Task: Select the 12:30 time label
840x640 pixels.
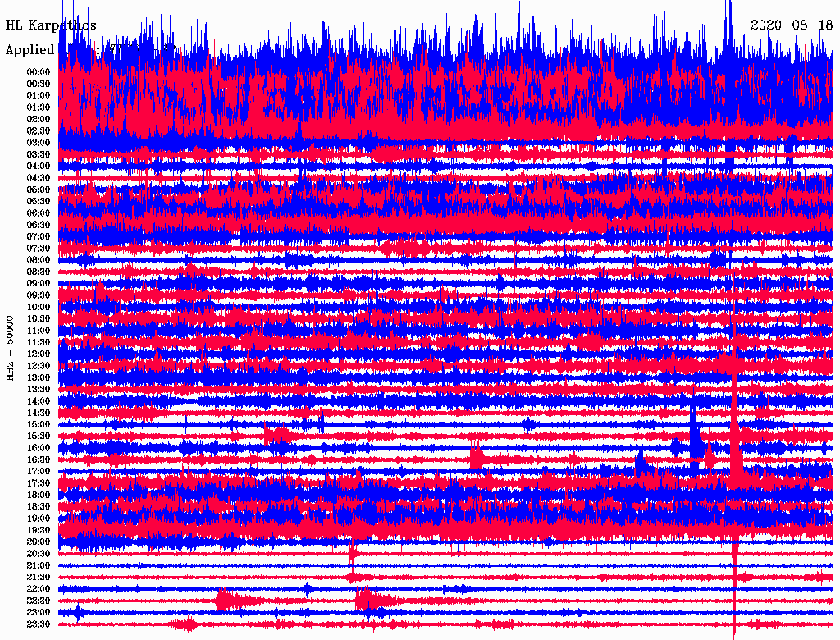Action: click(39, 366)
